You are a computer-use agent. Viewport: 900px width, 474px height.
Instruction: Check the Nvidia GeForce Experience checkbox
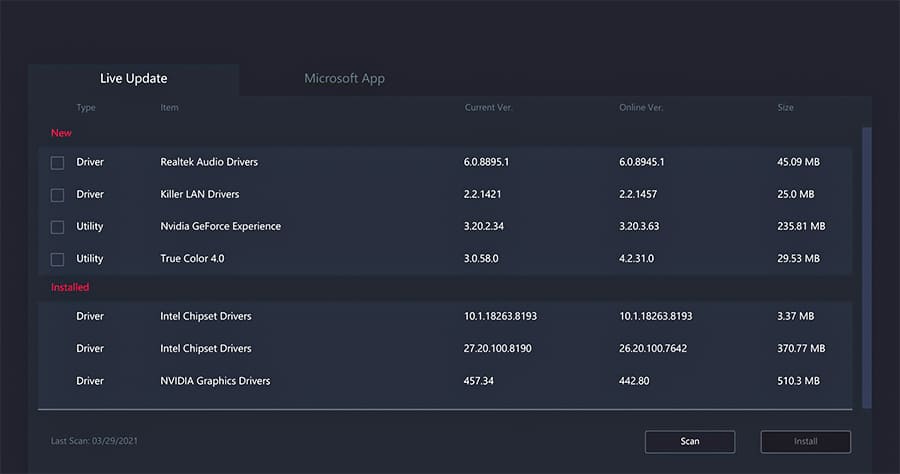[57, 227]
